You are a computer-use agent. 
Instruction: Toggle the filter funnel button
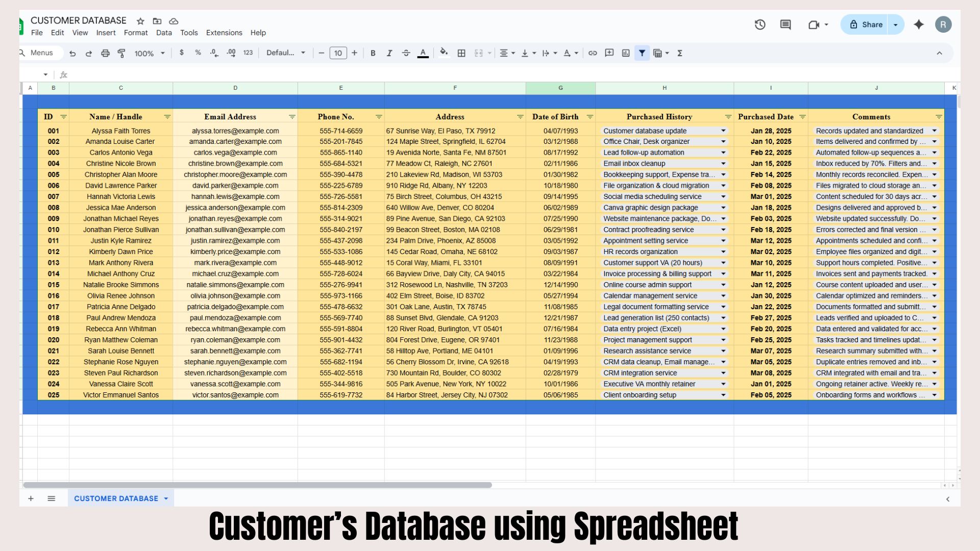tap(642, 53)
